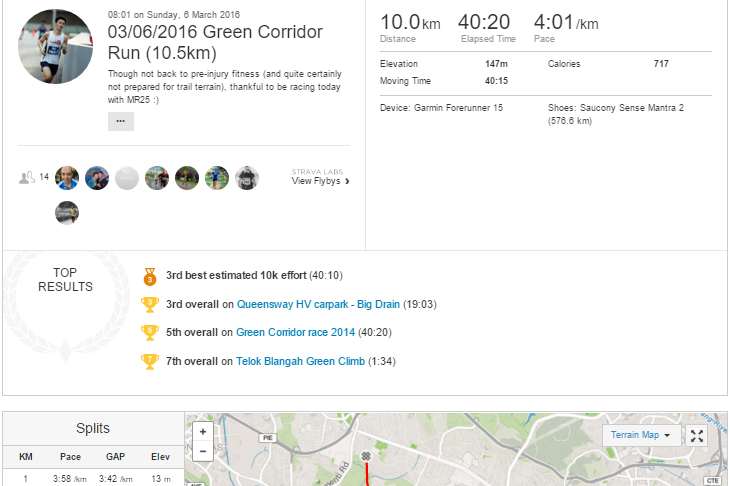Click the blank grey kudos avatar
730x486 pixels.
click(x=127, y=178)
